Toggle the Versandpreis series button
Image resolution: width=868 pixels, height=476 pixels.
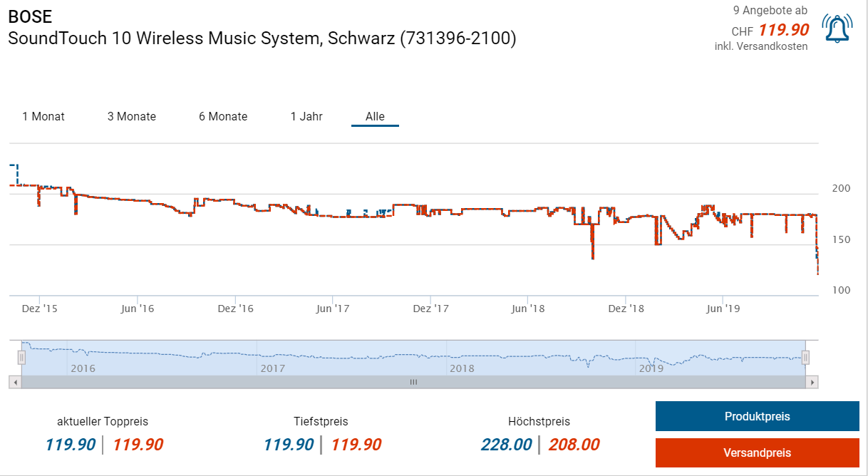coord(757,453)
